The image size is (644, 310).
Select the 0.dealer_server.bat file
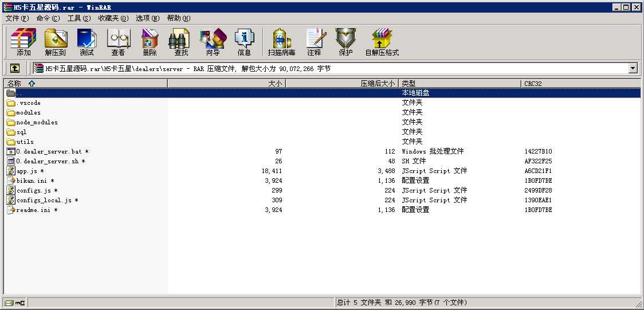pos(48,151)
